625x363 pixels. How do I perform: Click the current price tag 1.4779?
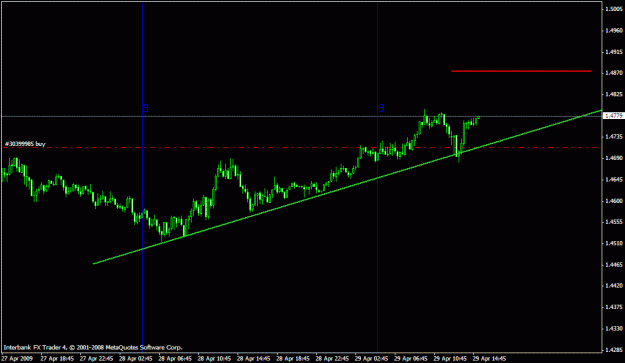[614, 116]
